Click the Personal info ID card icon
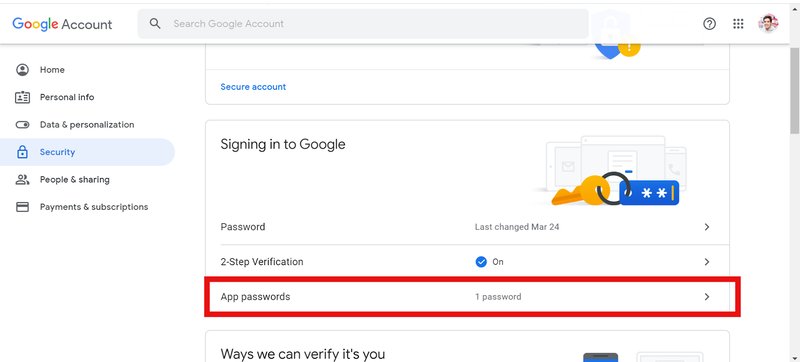The image size is (800, 362). 22,97
